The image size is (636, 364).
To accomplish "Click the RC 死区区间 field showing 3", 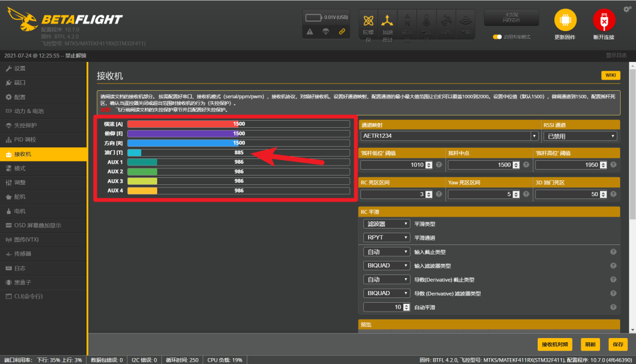I will [396, 194].
